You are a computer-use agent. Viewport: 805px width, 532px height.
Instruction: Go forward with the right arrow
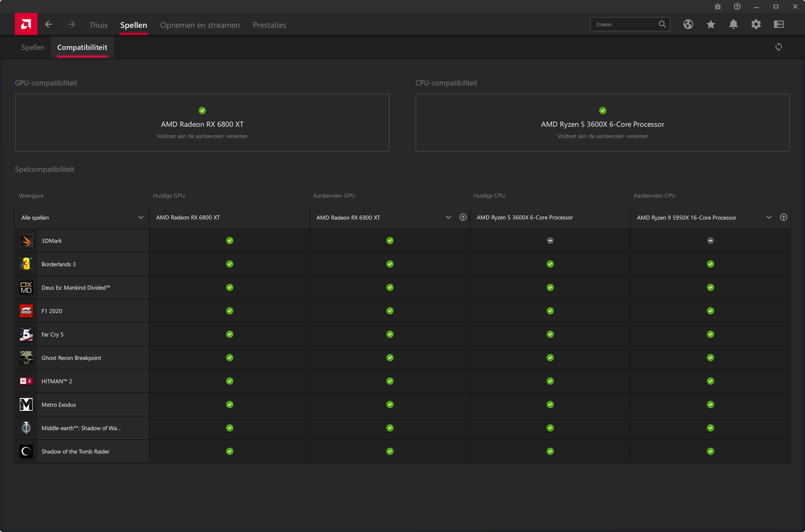point(71,25)
